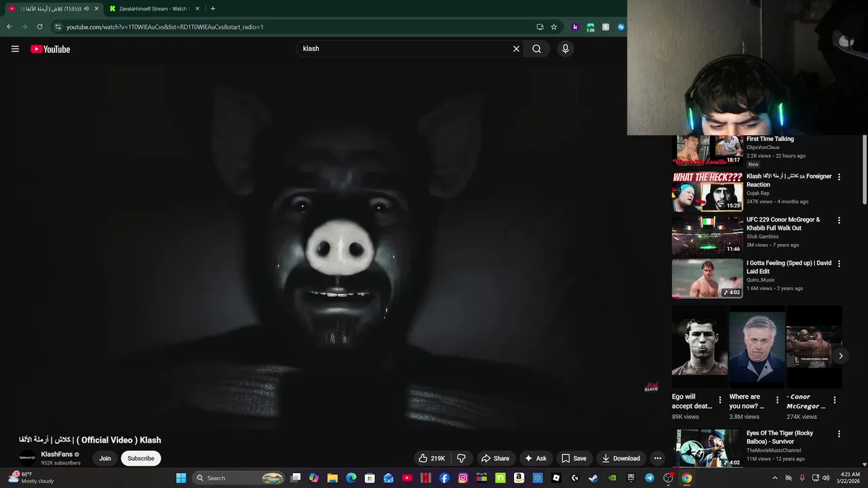
Task: Like the Klash video
Action: pyautogui.click(x=431, y=458)
